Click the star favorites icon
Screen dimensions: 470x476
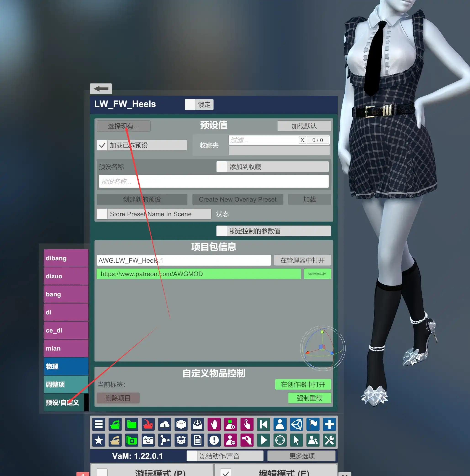click(99, 440)
